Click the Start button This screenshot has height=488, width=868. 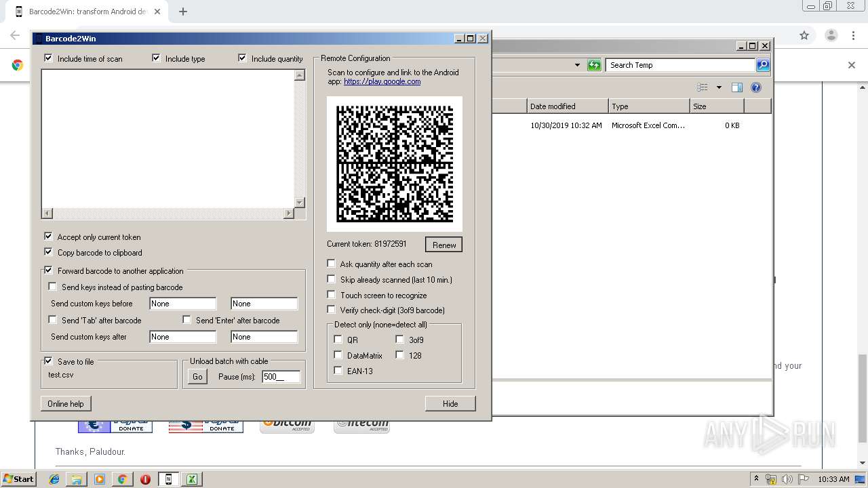(19, 479)
